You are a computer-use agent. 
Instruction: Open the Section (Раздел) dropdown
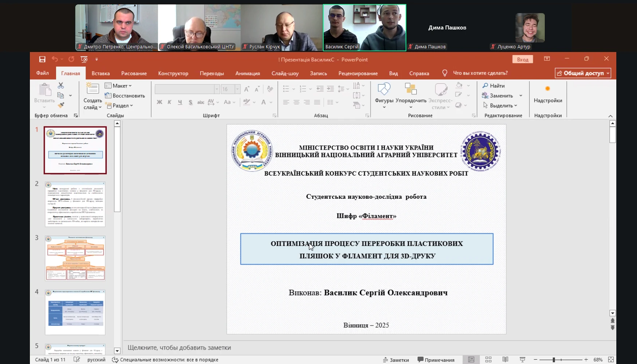[119, 106]
